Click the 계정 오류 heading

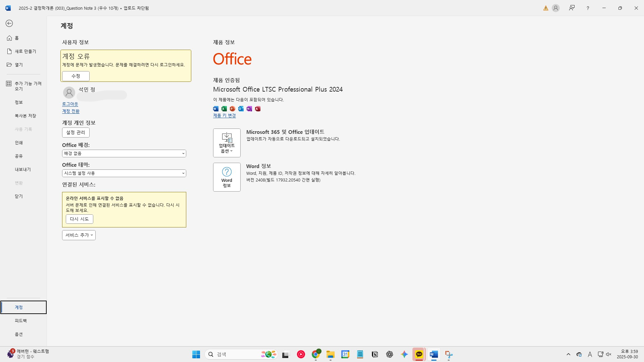[76, 56]
